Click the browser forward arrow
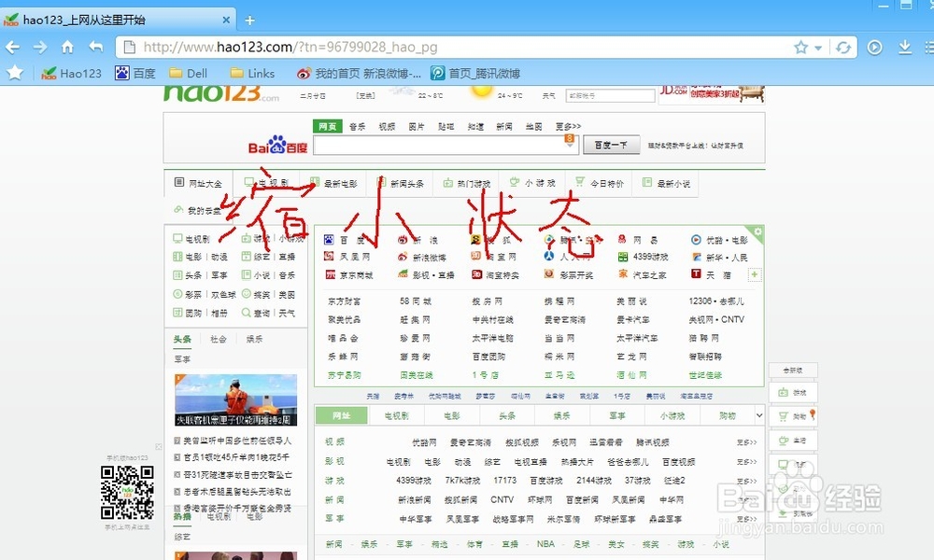 40,47
